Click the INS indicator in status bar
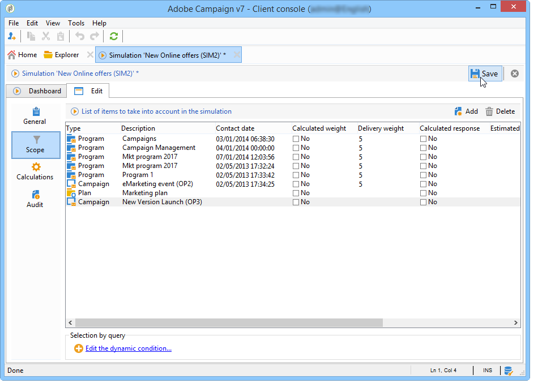Screen dimensions: 538x392 488,371
